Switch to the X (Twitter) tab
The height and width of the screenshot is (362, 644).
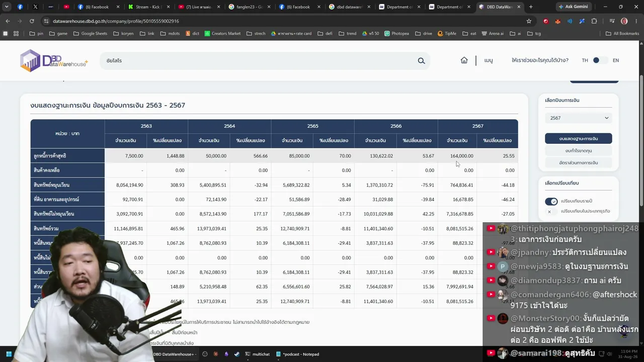pos(35,7)
